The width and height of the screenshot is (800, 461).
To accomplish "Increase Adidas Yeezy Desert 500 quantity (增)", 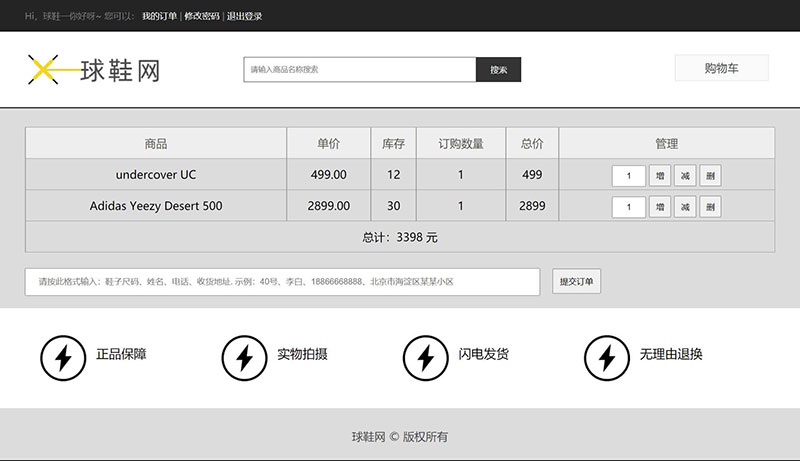I will tap(660, 207).
